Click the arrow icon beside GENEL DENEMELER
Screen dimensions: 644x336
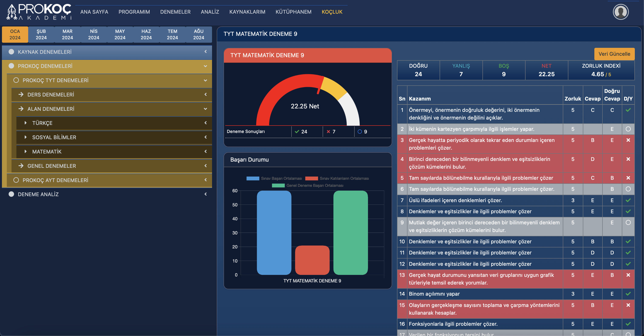pyautogui.click(x=21, y=166)
